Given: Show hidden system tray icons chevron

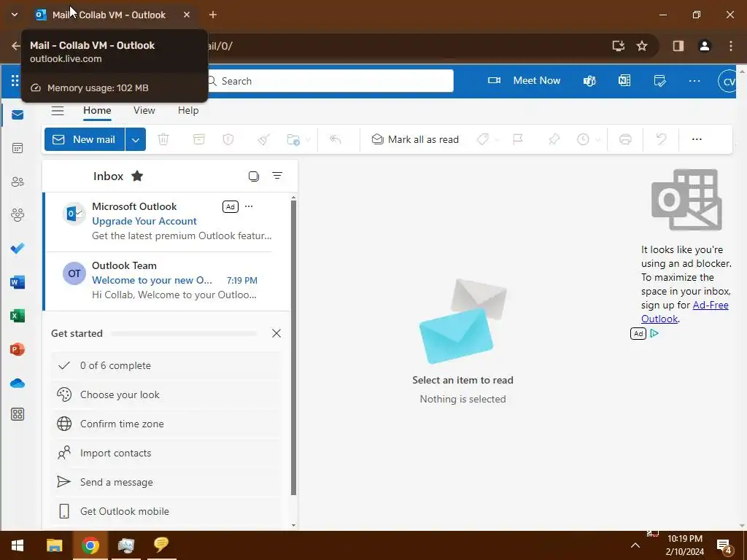Looking at the screenshot, I should pos(635,545).
